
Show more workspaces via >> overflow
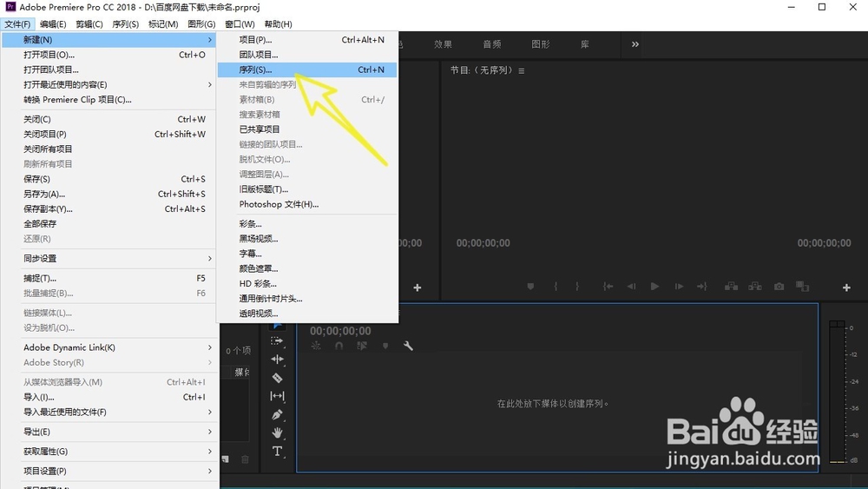635,44
